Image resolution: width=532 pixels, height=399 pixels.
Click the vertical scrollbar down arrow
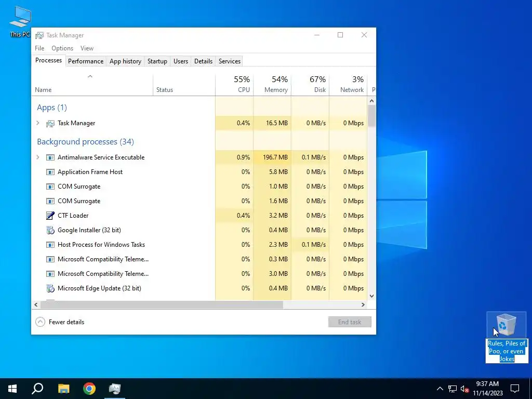coord(371,296)
